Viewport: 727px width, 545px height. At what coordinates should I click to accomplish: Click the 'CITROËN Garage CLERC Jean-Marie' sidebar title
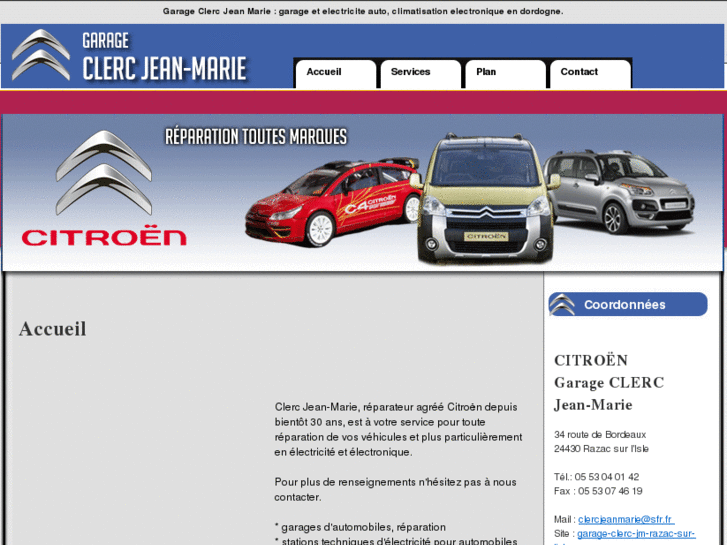tap(609, 382)
